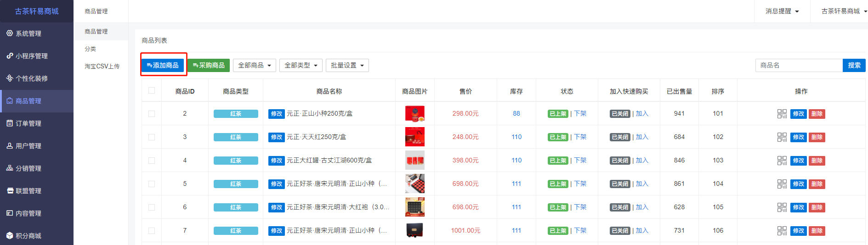Click 古茶轩易商城 logo title in sidebar
Image resolution: width=868 pixels, height=245 pixels.
37,11
